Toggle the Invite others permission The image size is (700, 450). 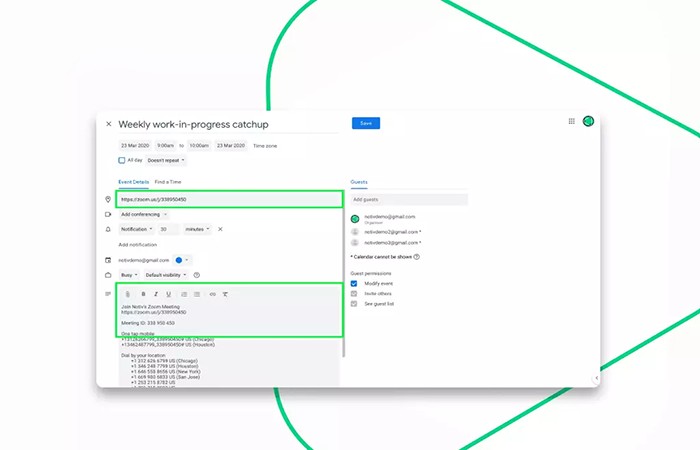click(x=354, y=294)
